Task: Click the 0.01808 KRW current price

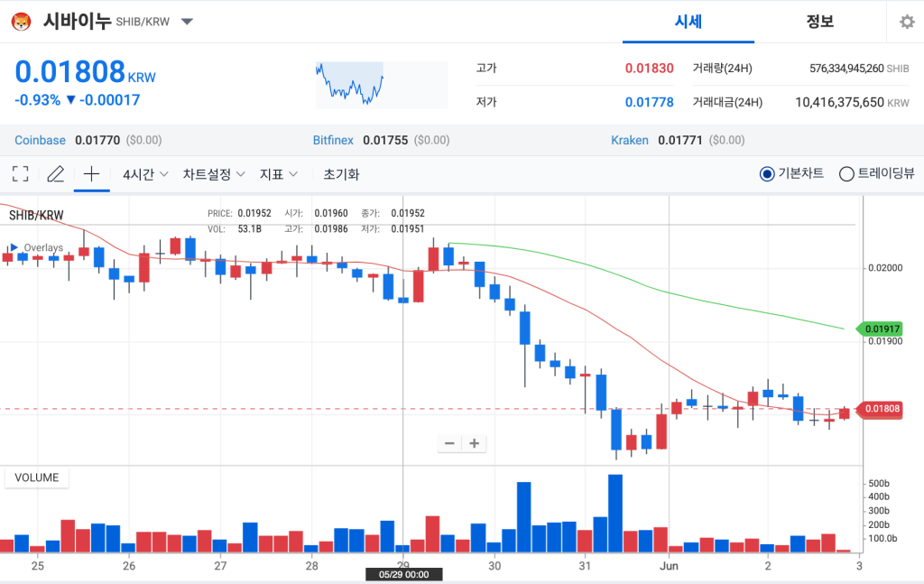Action: pyautogui.click(x=85, y=72)
